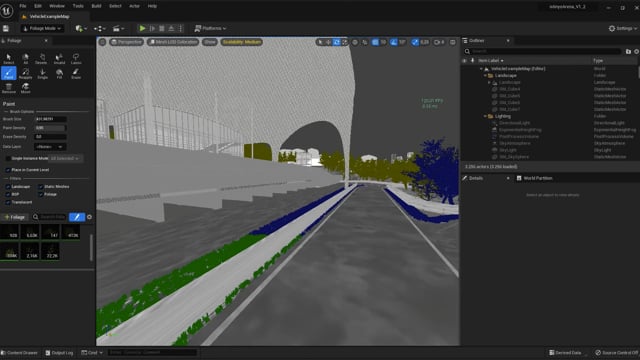The image size is (640, 360).
Task: Start Play in Editor with green arrow
Action: [142, 29]
